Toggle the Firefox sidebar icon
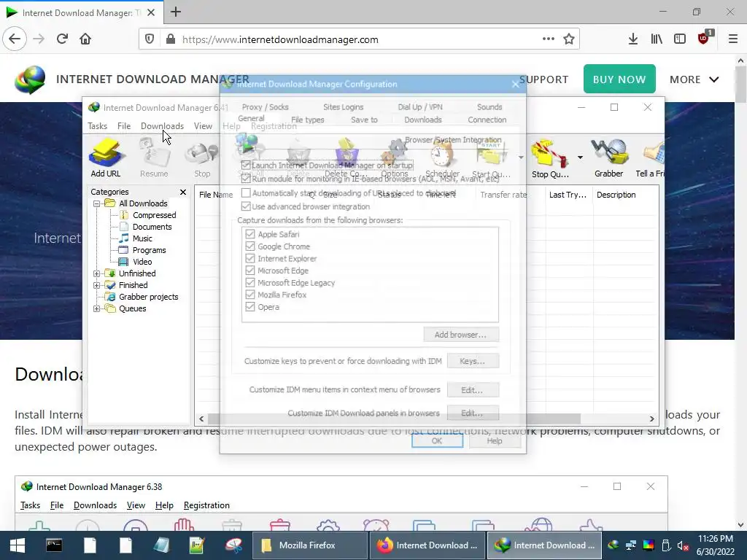The width and height of the screenshot is (747, 560). [x=680, y=39]
